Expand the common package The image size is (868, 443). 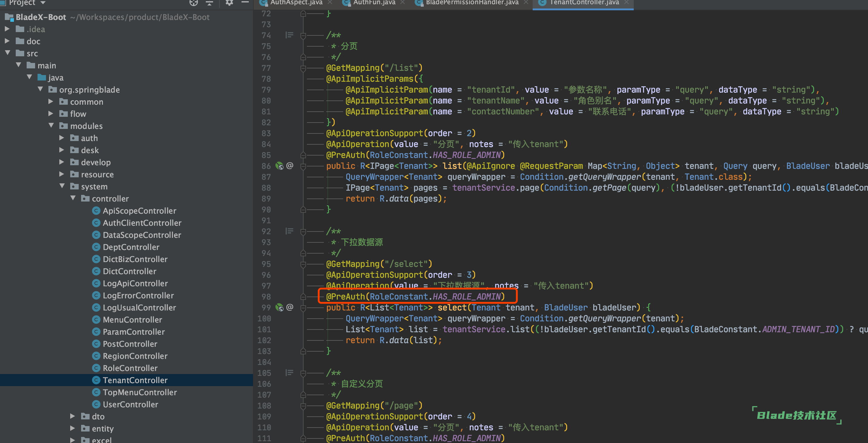(x=51, y=101)
